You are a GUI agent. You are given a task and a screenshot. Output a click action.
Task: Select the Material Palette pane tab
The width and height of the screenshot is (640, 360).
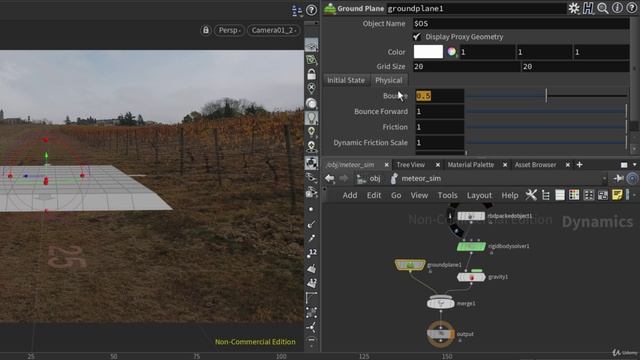pos(471,164)
